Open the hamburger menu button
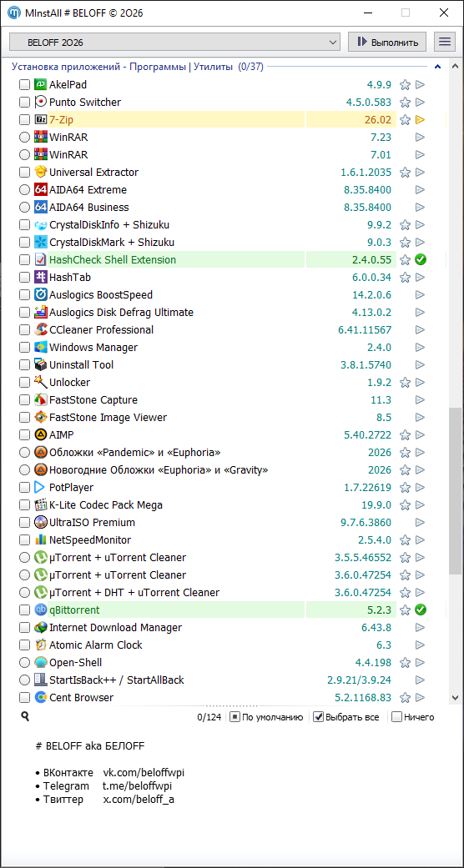The width and height of the screenshot is (464, 868). pos(444,42)
